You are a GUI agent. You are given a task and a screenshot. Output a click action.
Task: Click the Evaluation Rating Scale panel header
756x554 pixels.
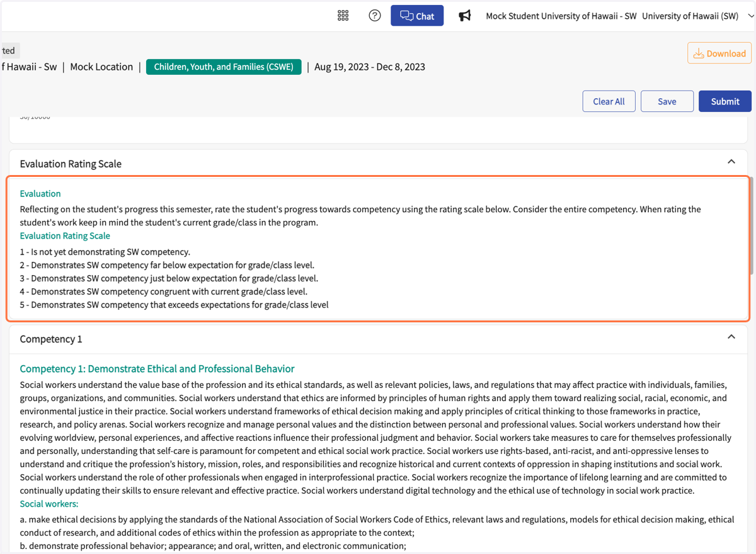(378, 164)
